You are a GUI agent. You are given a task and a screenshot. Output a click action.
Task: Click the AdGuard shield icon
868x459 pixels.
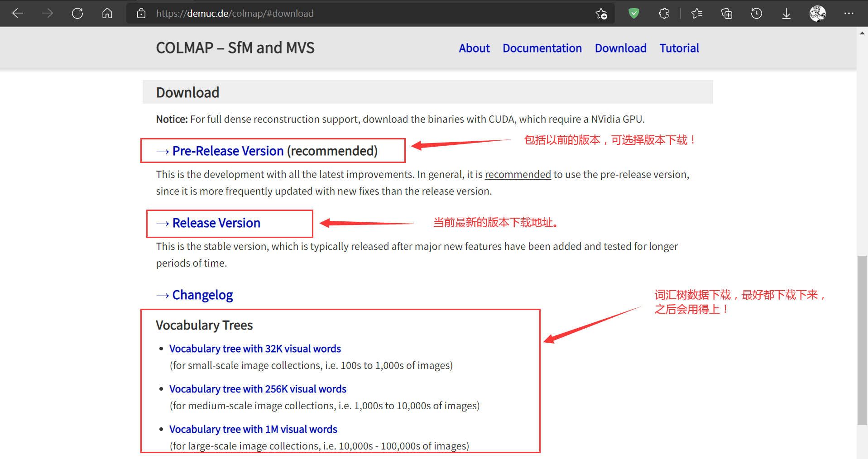[633, 13]
